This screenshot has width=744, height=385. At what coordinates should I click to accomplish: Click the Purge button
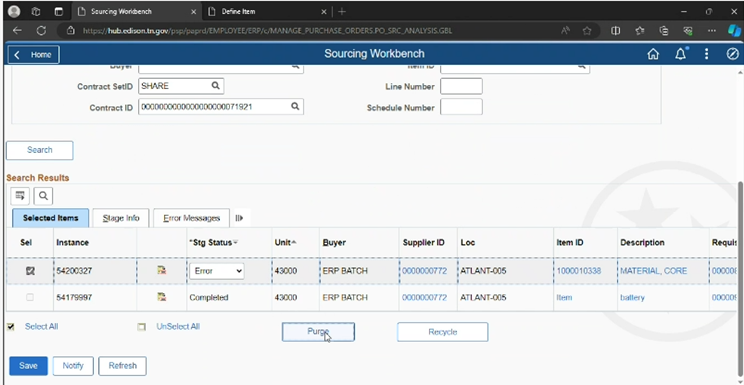(318, 332)
